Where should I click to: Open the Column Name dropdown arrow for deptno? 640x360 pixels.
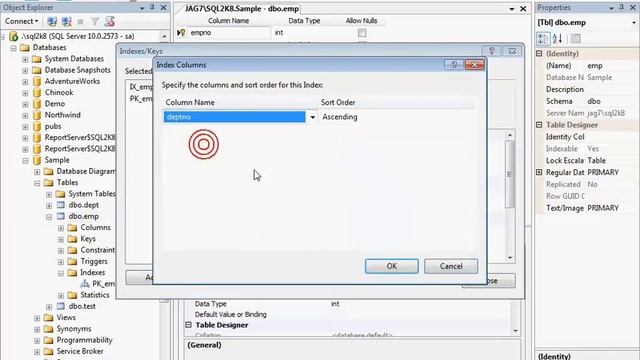312,117
